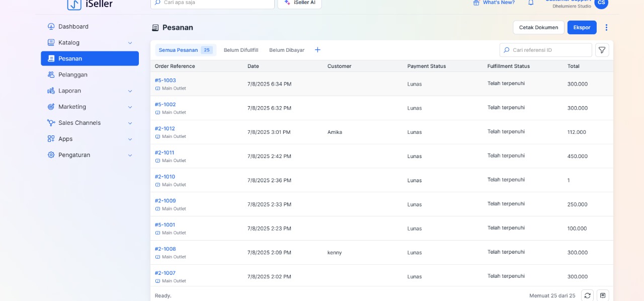Open the iSeller AI button
The image size is (644, 301).
[299, 3]
